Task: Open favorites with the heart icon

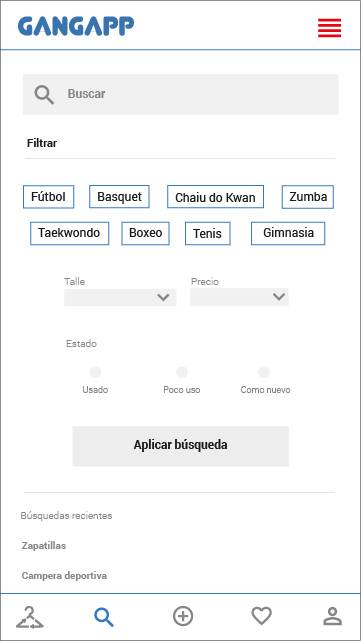Action: coord(261,616)
